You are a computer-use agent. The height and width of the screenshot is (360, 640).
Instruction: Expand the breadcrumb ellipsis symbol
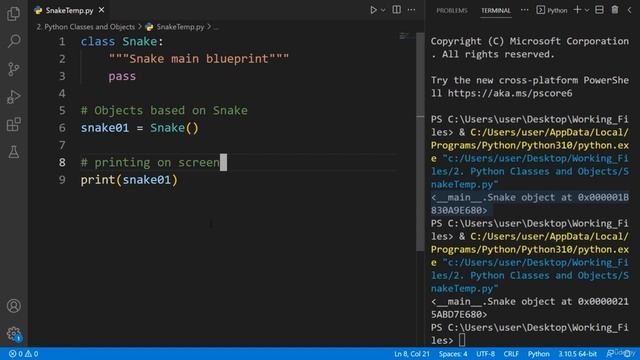click(216, 27)
